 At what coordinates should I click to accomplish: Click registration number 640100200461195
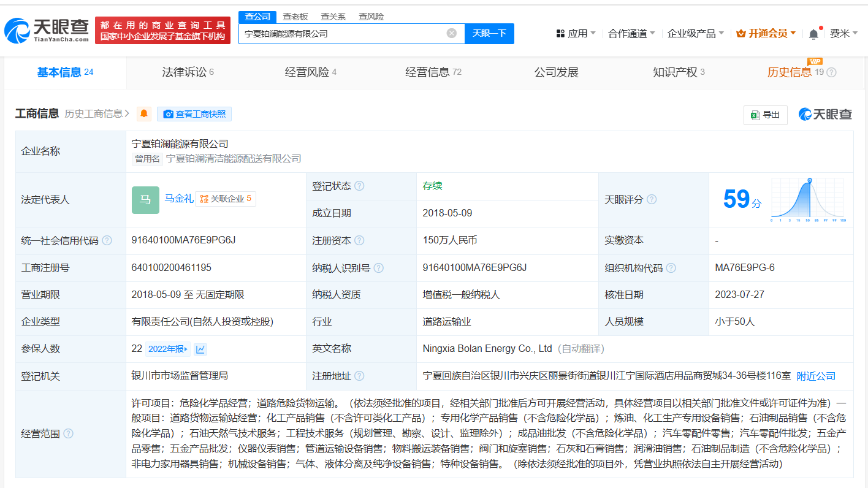click(171, 268)
